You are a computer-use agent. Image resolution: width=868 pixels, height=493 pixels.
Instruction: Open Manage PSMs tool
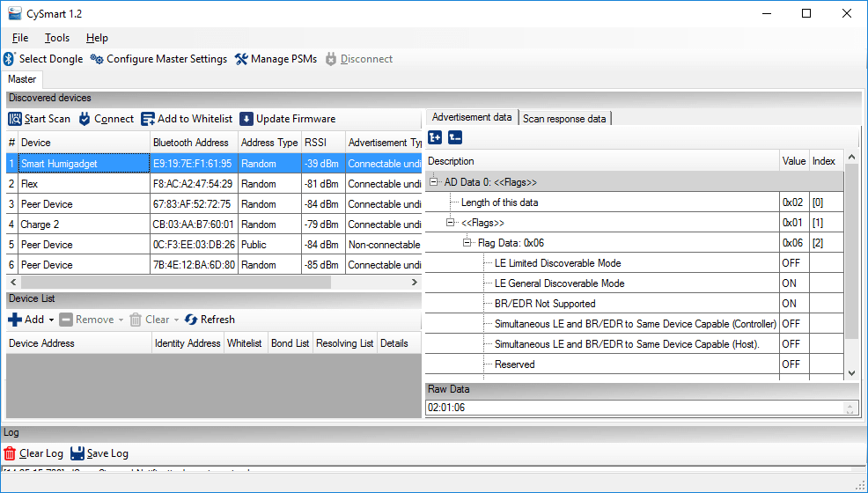click(276, 59)
